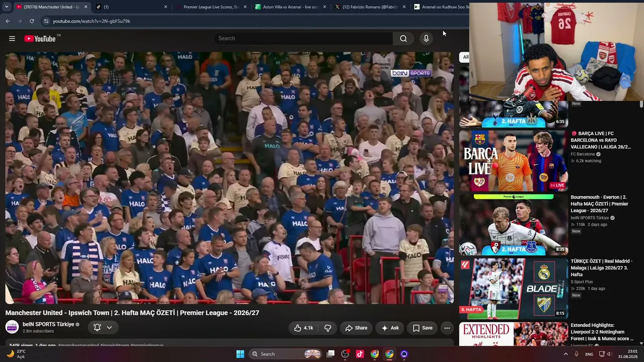This screenshot has height=362, width=644.
Task: Open the volume speaker tray icon
Action: pyautogui.click(x=610, y=354)
